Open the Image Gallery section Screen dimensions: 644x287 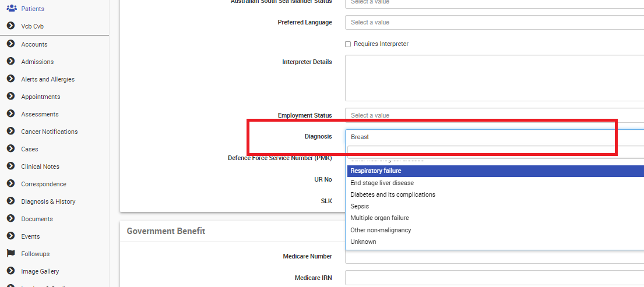[x=40, y=271]
